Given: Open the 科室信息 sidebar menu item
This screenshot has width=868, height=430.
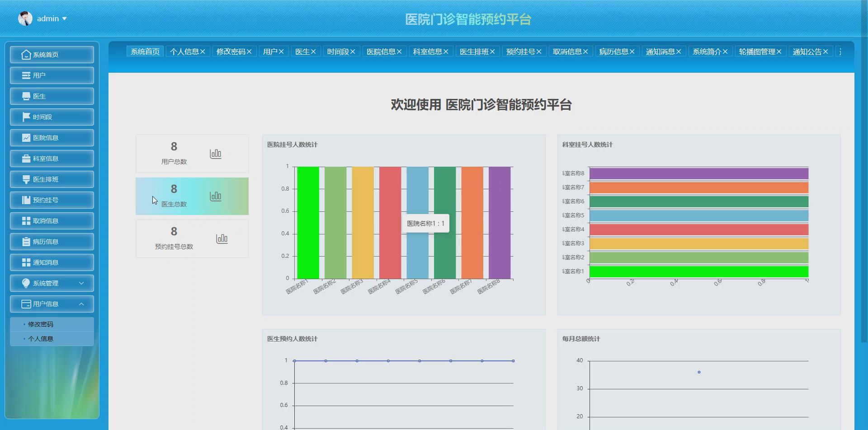Looking at the screenshot, I should tap(52, 159).
